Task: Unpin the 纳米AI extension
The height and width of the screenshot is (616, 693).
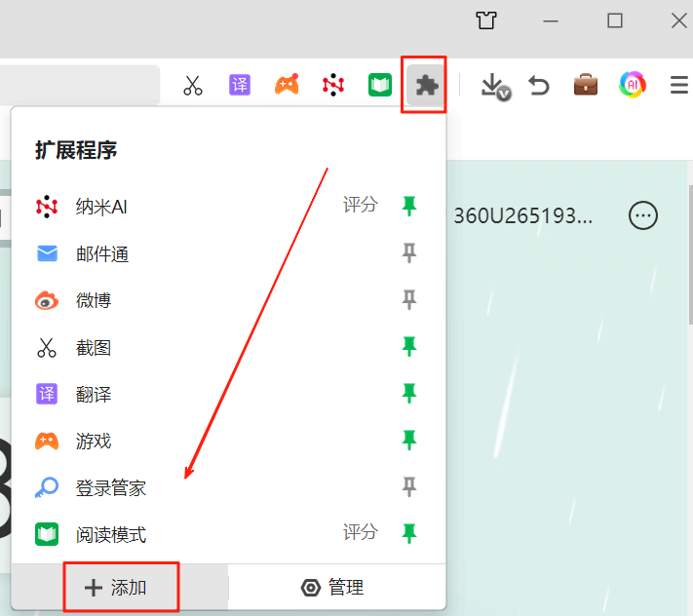Action: 410,206
